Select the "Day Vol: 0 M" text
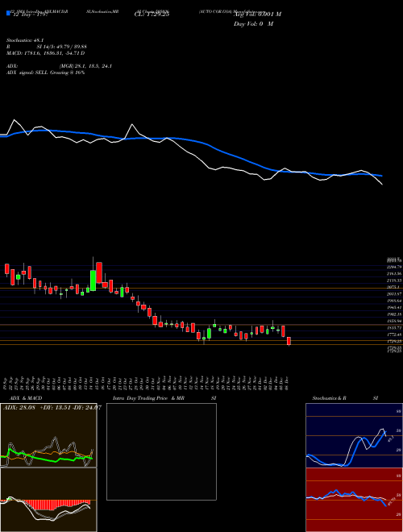The width and height of the screenshot is (403, 532). tap(253, 24)
